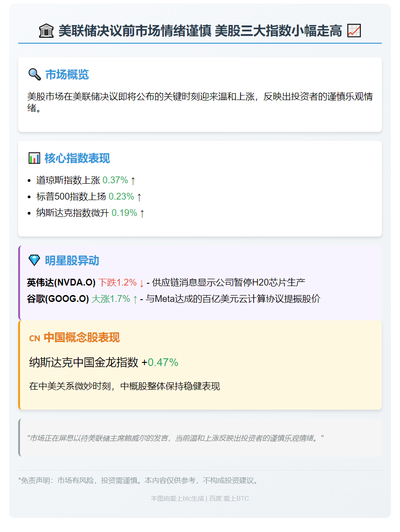Click the up arrow after 0.23%
The image size is (400, 532).
(x=139, y=197)
